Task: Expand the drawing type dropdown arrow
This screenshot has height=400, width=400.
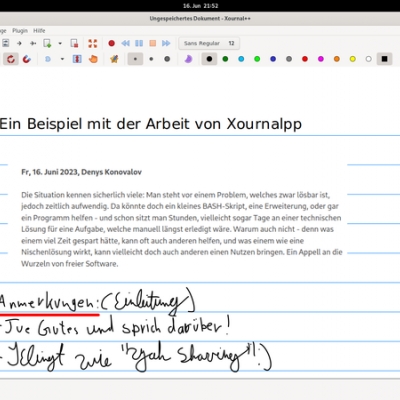Action: coord(62,59)
